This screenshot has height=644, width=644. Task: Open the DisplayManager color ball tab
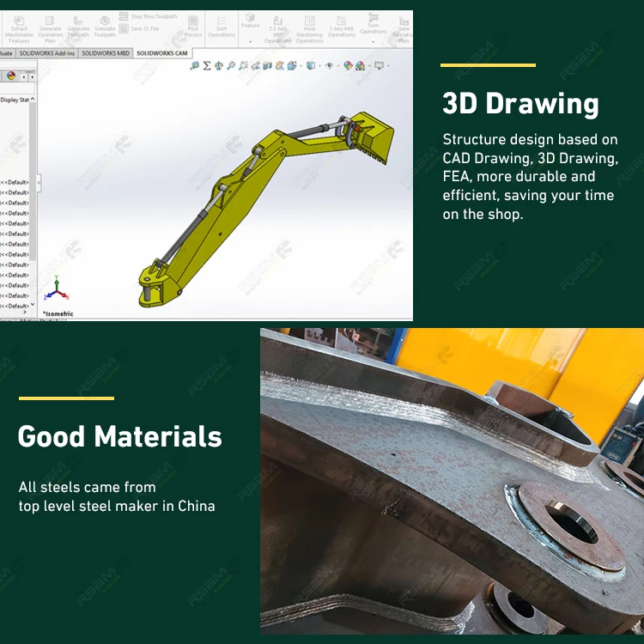11,76
